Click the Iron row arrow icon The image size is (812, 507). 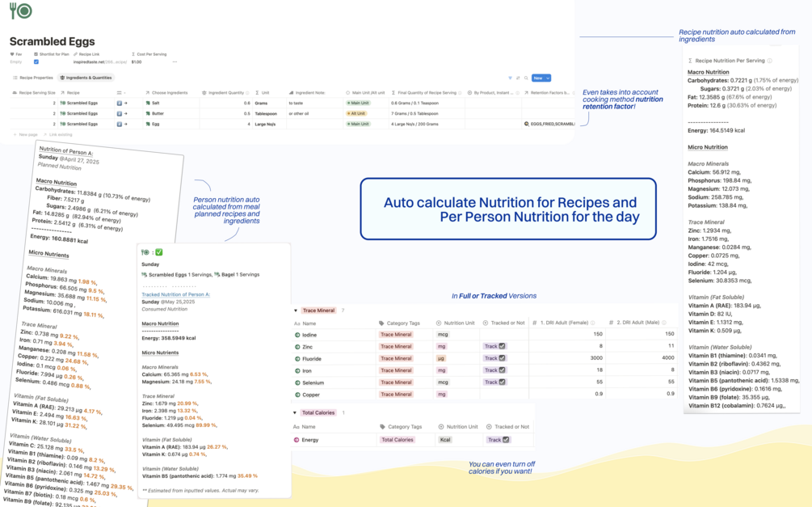[297, 370]
